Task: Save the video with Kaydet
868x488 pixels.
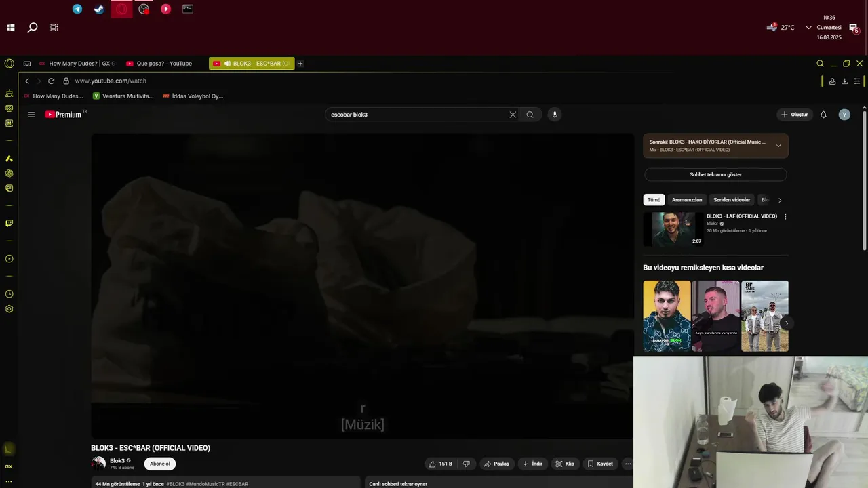Action: point(600,464)
